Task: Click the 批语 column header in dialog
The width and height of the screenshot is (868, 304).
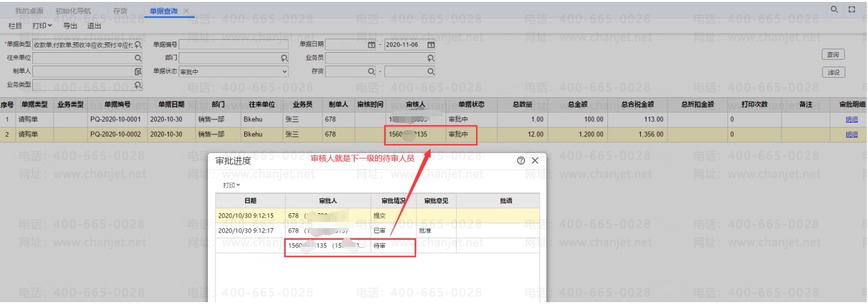Action: coord(505,201)
